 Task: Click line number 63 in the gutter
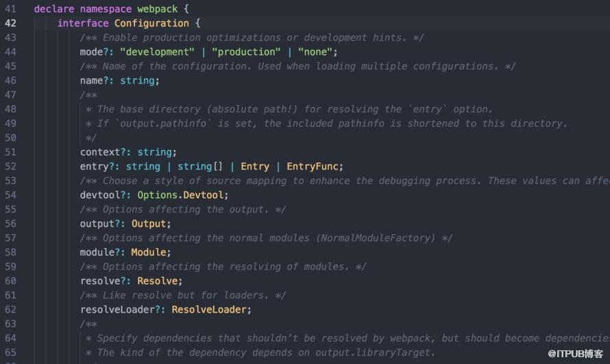point(10,324)
